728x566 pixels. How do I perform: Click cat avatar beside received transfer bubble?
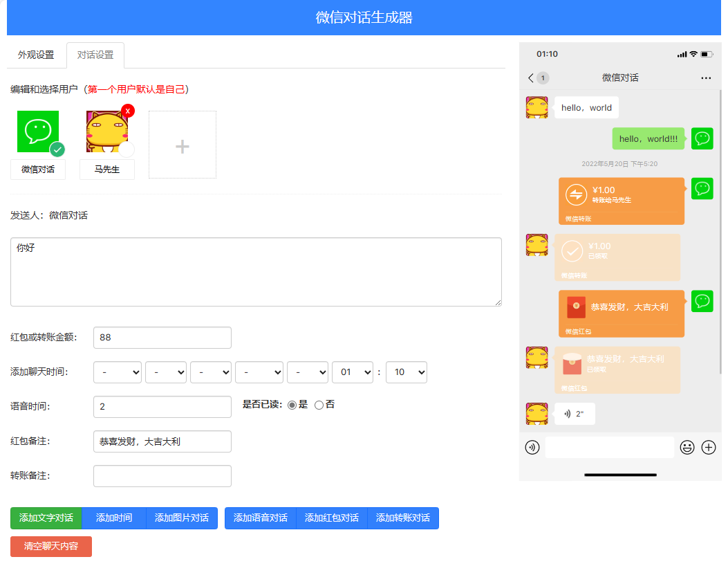536,246
